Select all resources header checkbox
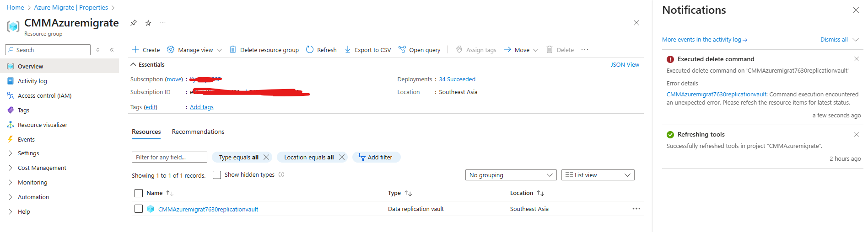This screenshot has height=232, width=868. coord(139,193)
